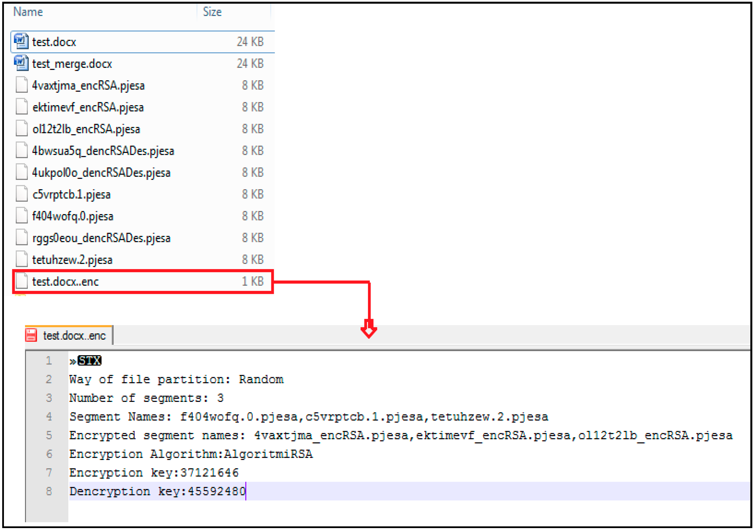Click the file icon beside ol12t2lb_encRSA.pjesa
The height and width of the screenshot is (532, 756).
coord(22,128)
